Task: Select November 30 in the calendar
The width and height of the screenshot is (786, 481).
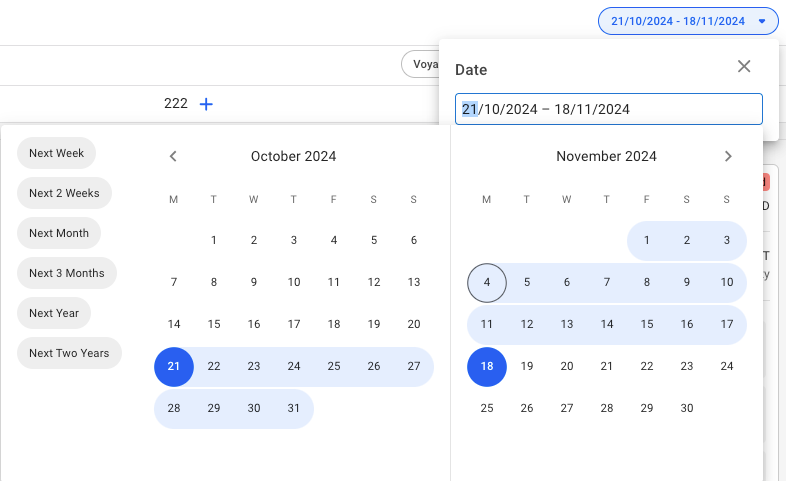Action: click(687, 408)
